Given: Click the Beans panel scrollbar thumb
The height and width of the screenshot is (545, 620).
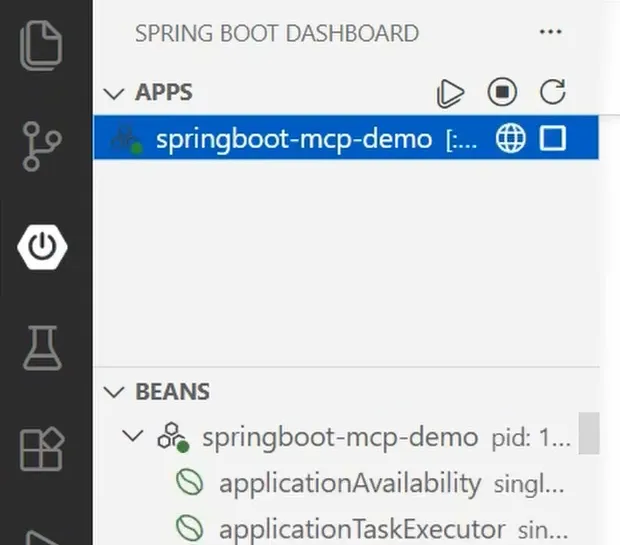Looking at the screenshot, I should 589,433.
